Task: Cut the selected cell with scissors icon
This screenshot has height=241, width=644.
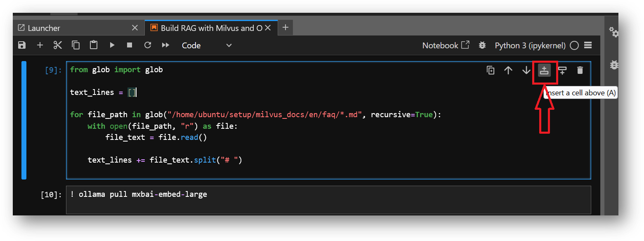Action: (58, 45)
